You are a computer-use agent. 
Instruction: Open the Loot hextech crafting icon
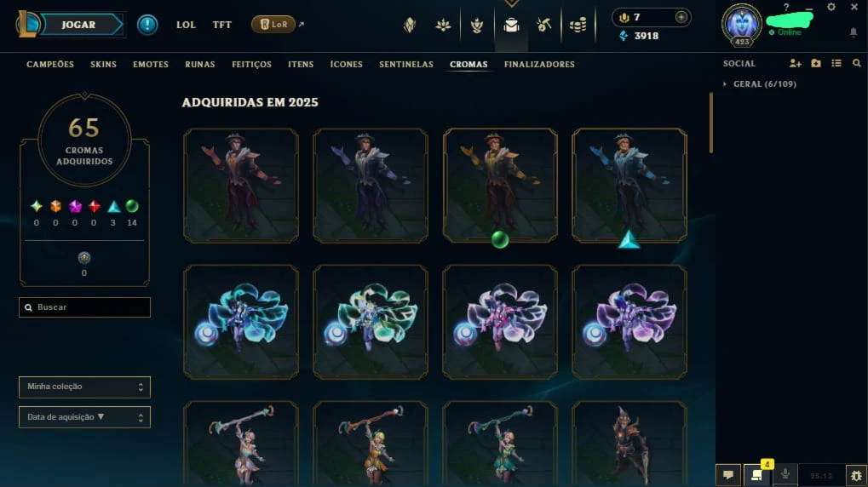543,25
